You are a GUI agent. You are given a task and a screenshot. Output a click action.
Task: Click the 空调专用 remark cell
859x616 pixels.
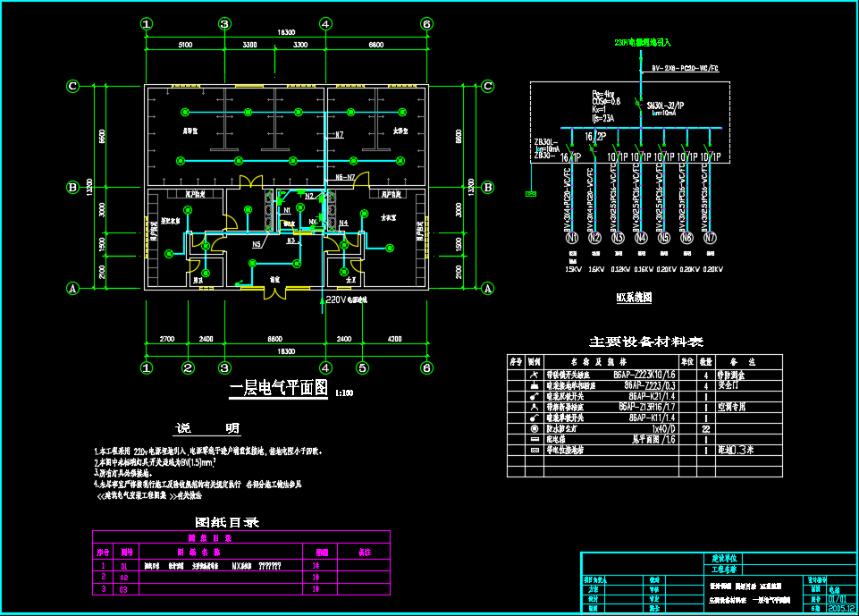731,407
